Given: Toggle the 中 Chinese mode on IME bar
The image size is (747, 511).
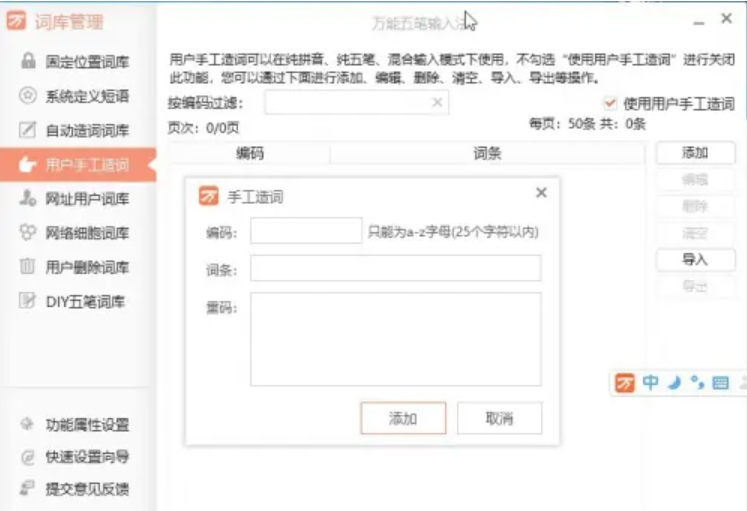Looking at the screenshot, I should 650,382.
